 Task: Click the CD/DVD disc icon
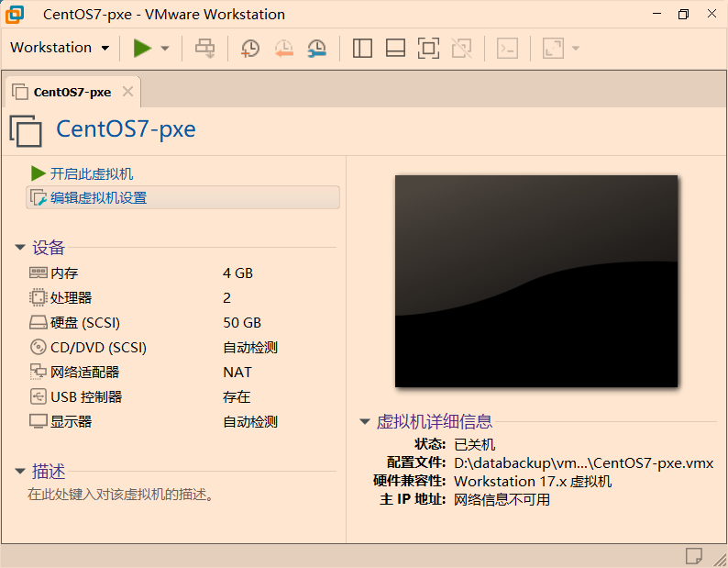[x=39, y=347]
